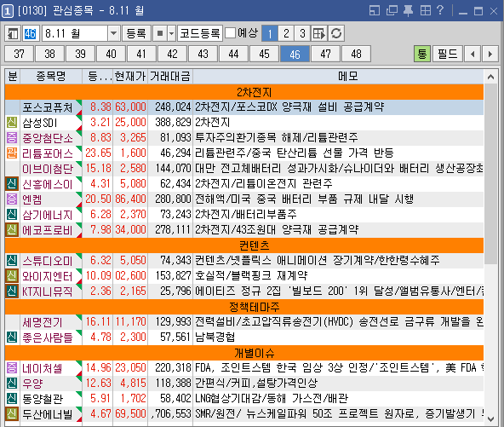Click the 신 icon beside 두산에너빌
This screenshot has height=427, width=504.
[12, 414]
